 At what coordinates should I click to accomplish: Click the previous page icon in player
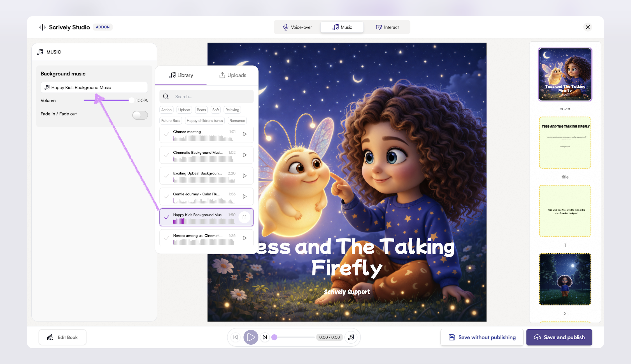236,337
